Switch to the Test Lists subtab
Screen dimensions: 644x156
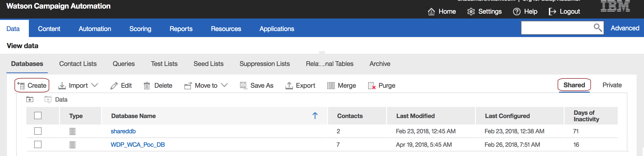tap(164, 64)
